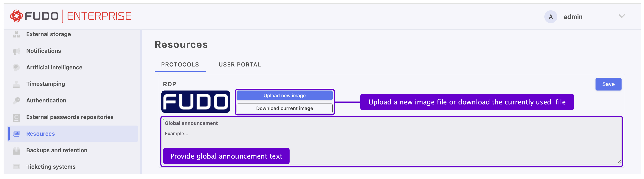
Task: Click the Backups and retention box icon
Action: coord(16,150)
